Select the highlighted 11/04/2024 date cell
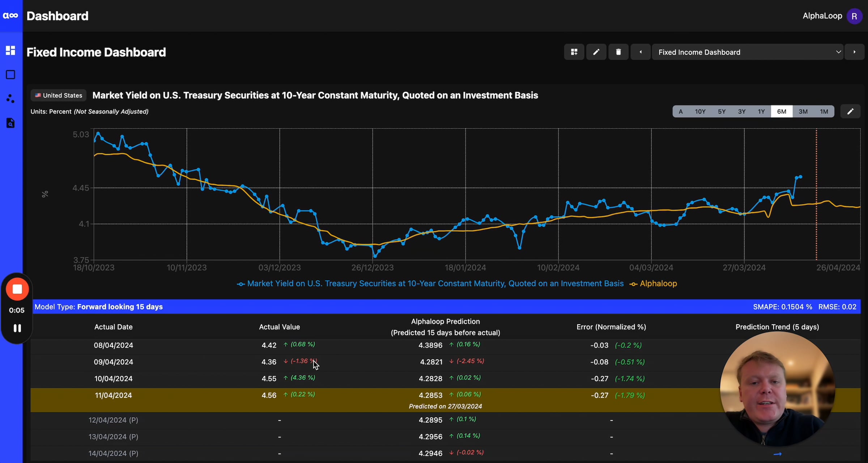Viewport: 868px width, 463px height. click(113, 395)
